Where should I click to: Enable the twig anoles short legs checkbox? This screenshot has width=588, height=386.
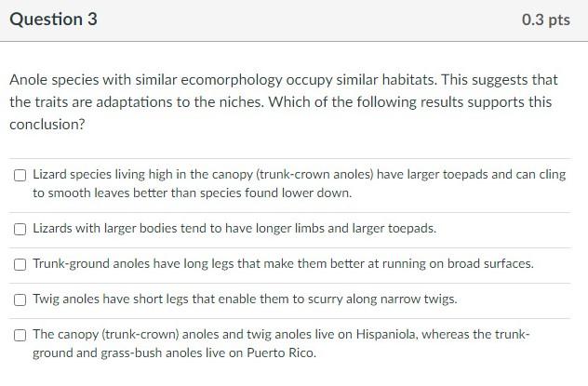click(20, 299)
